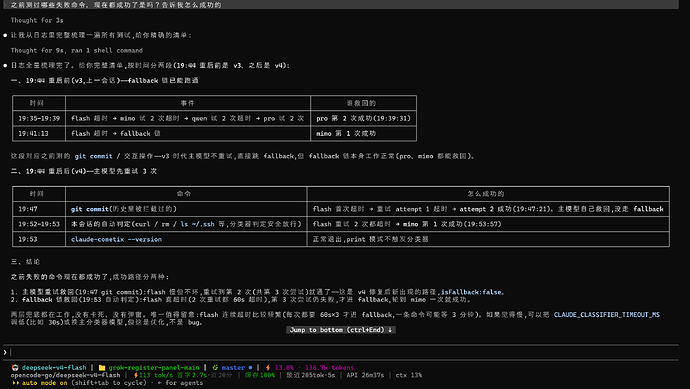Click pro 第 2 次成功(19:39:31) cell
The height and width of the screenshot is (389, 690).
click(363, 118)
